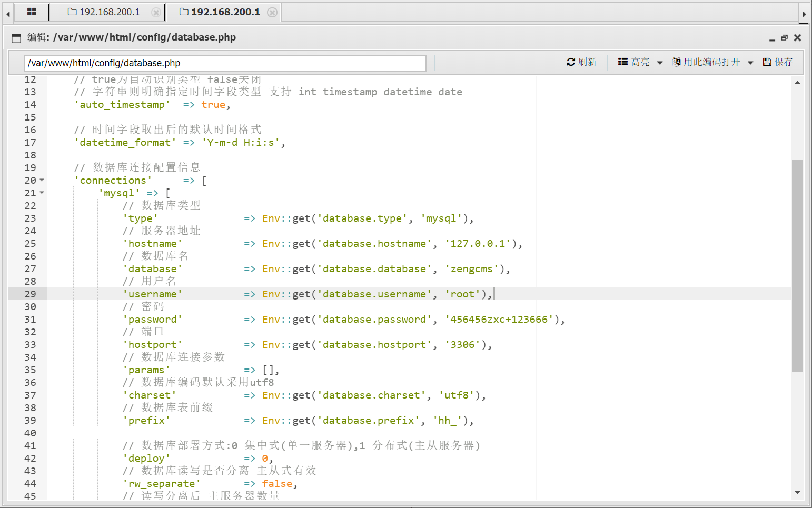Click the 'deploy' key text
Viewport: 812px width, 508px height.
[146, 459]
